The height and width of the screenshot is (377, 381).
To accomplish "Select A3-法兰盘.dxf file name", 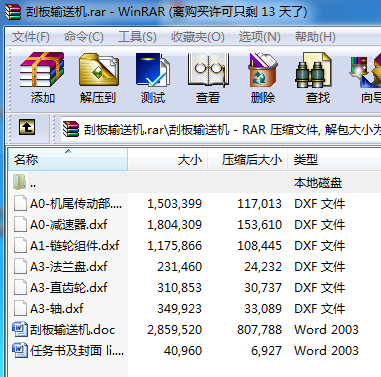I will coord(69,266).
